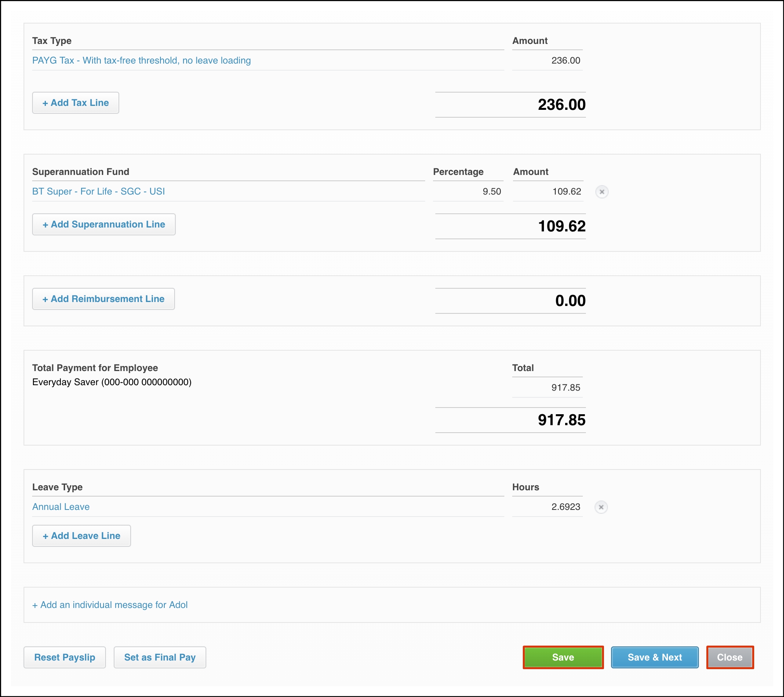Screen dimensions: 784x697
Task: Add a leave line
Action: tap(82, 536)
